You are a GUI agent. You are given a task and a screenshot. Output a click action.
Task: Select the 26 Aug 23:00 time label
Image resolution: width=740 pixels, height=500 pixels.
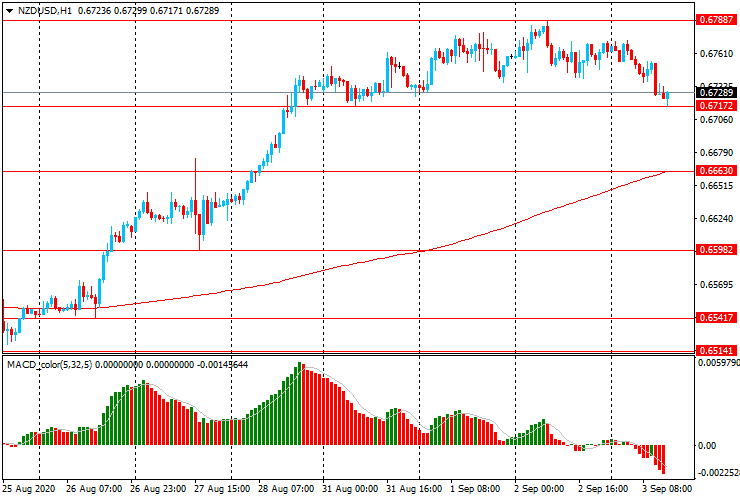pyautogui.click(x=158, y=489)
